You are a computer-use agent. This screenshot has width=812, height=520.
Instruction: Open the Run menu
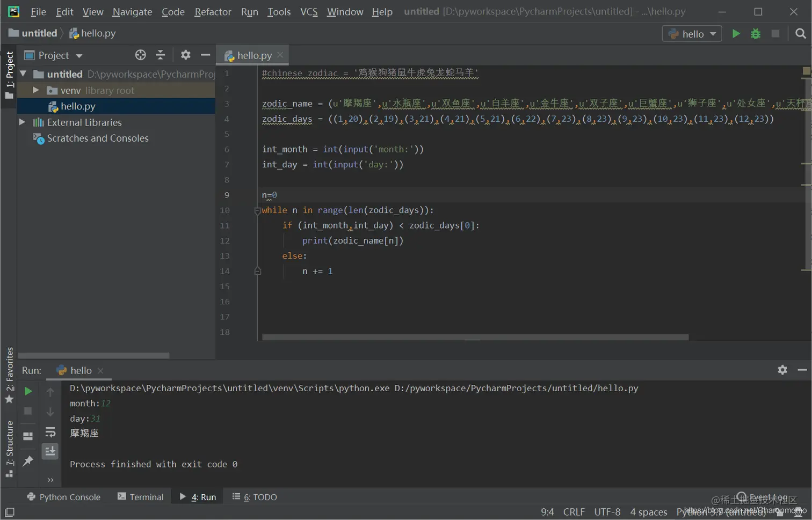coord(250,11)
